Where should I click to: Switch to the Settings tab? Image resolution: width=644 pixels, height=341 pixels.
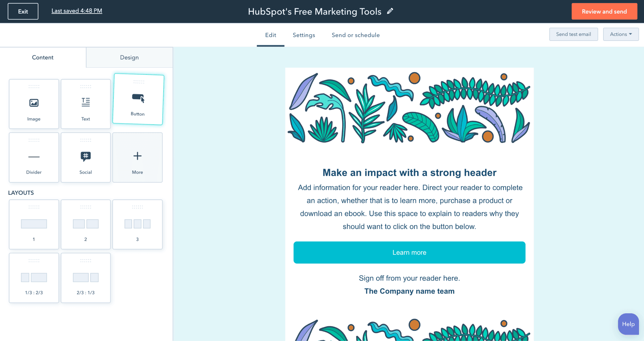pos(304,35)
